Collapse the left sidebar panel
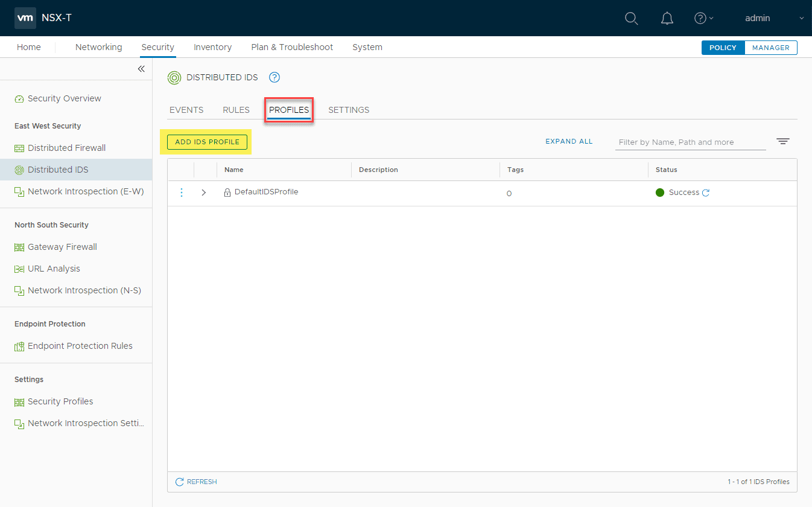812x507 pixels. [x=141, y=69]
